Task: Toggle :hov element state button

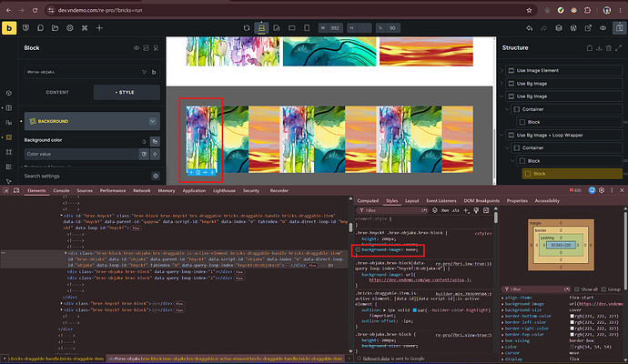Action: (x=445, y=210)
